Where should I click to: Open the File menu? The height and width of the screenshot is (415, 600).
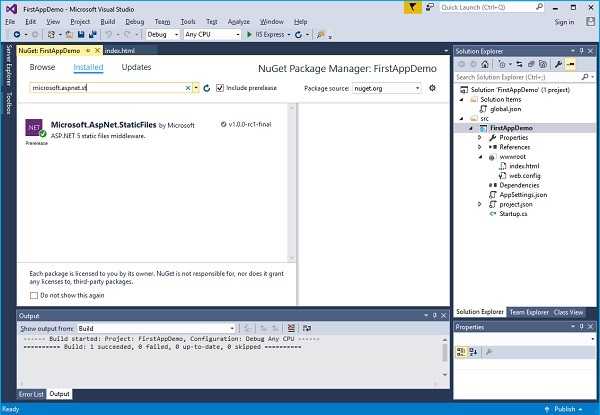(x=10, y=22)
